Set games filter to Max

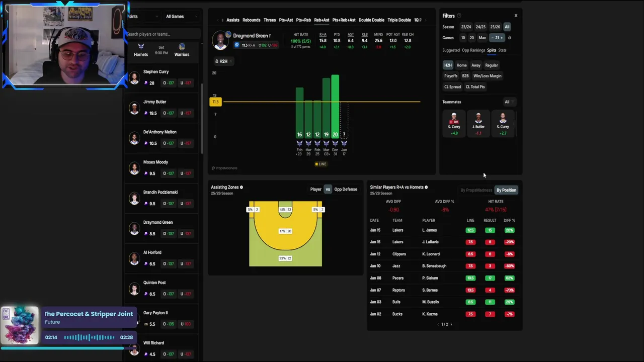[482, 38]
